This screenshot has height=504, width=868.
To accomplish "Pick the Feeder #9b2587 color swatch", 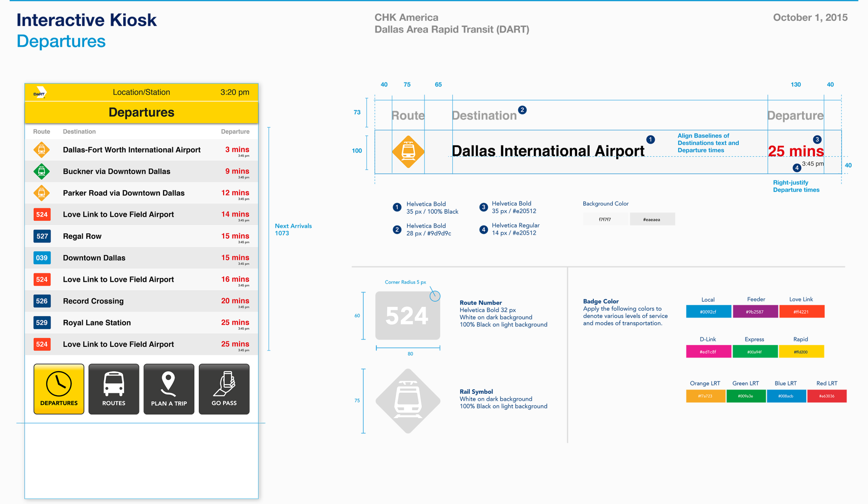I will coord(755,312).
